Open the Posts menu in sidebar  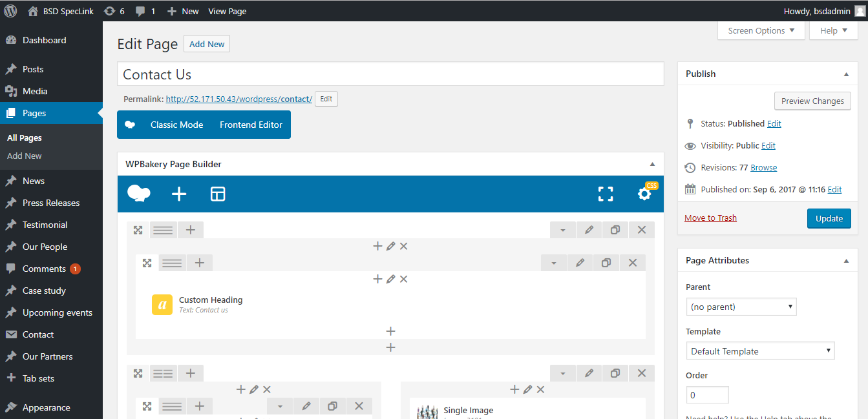click(x=33, y=69)
